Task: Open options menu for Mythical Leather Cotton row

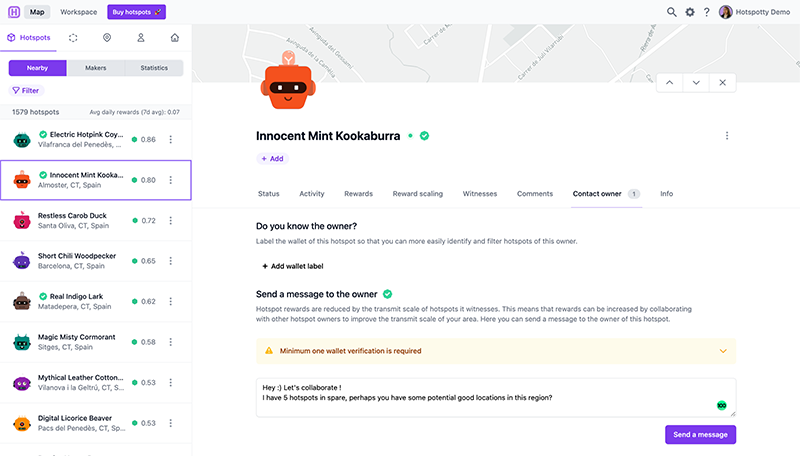Action: (x=170, y=383)
